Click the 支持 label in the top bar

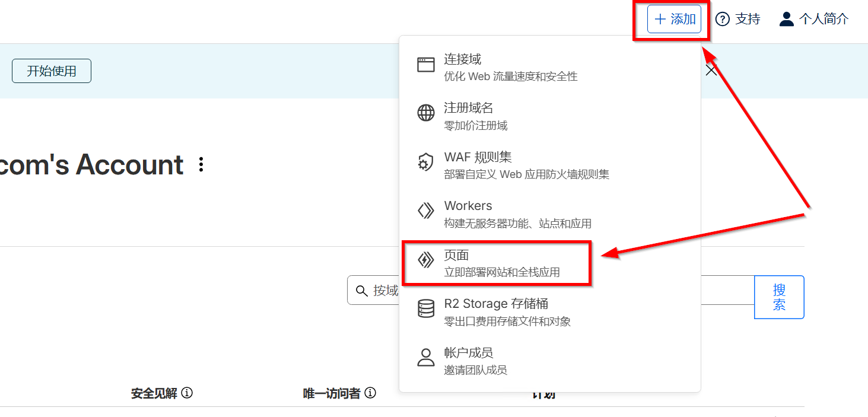point(748,19)
